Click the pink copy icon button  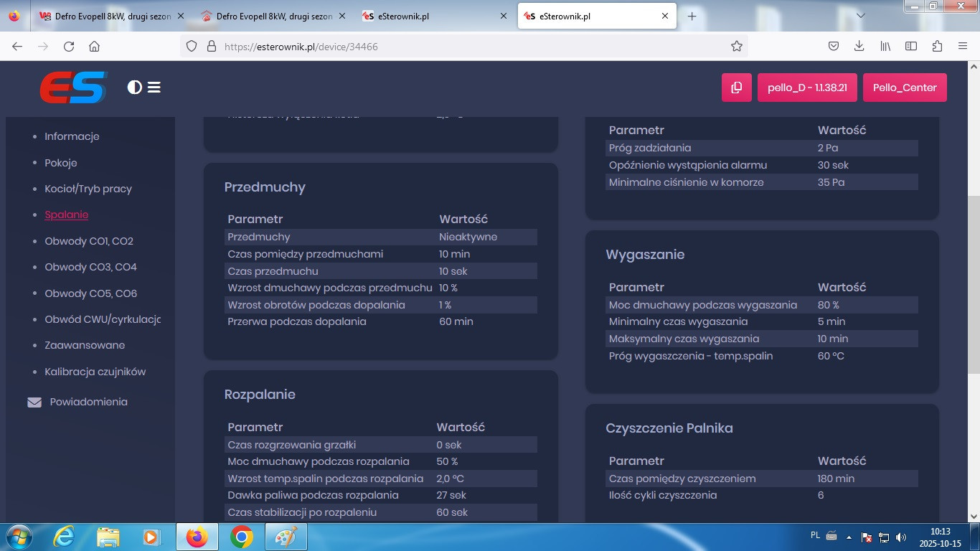pyautogui.click(x=736, y=88)
